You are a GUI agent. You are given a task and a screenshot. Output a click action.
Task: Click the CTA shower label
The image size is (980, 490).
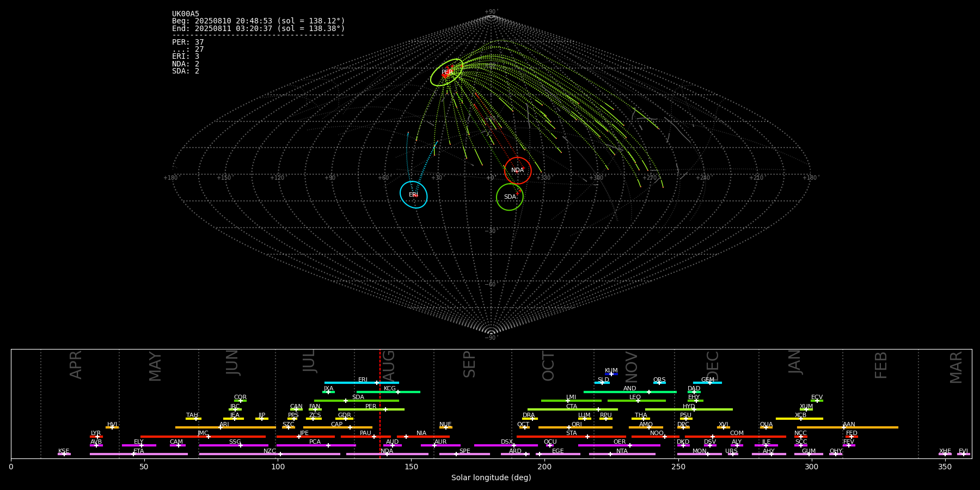pos(572,407)
